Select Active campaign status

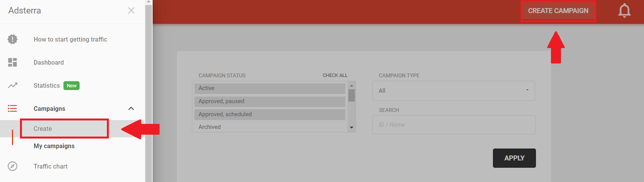coord(270,88)
